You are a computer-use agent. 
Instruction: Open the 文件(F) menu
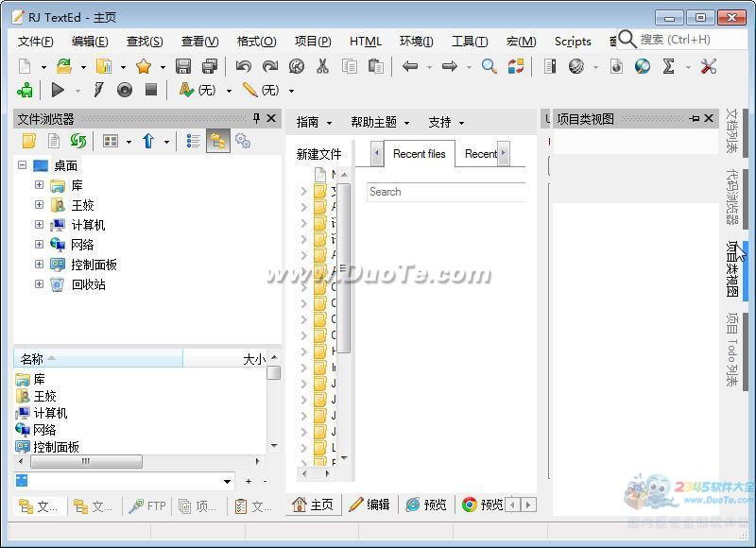[x=35, y=42]
